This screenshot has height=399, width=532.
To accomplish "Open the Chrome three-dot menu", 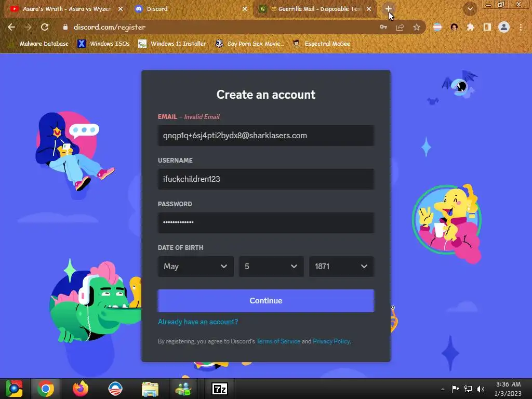I will pos(521,27).
